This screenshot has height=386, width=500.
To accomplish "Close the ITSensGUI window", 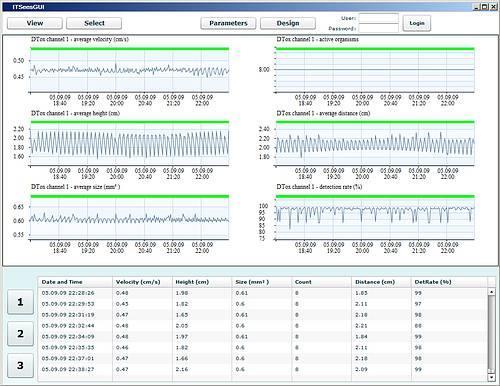I will [x=493, y=7].
